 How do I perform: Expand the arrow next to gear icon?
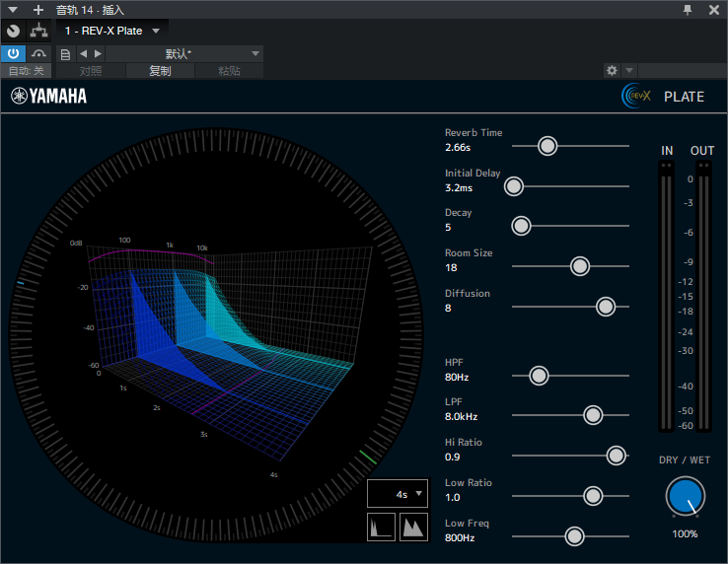coord(629,71)
